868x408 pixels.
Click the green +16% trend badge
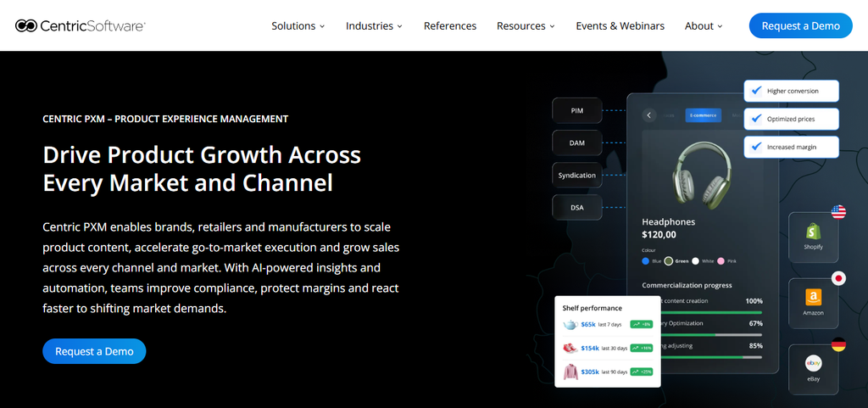[642, 349]
